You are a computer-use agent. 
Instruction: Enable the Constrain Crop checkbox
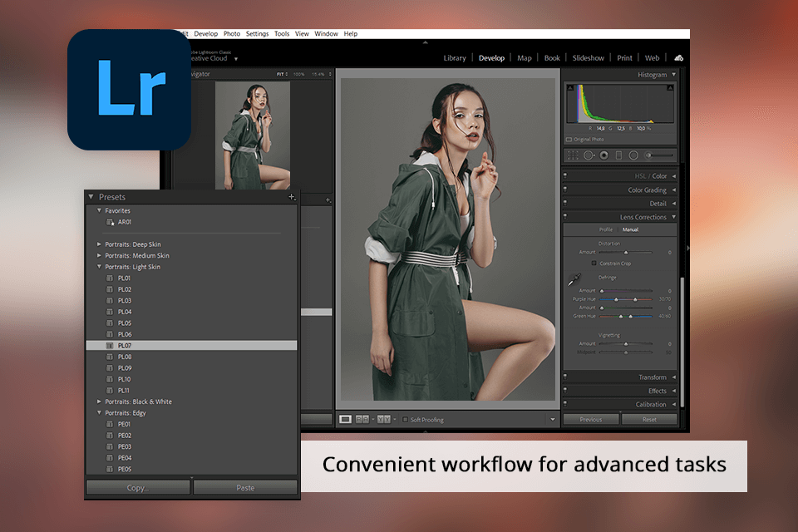point(594,264)
